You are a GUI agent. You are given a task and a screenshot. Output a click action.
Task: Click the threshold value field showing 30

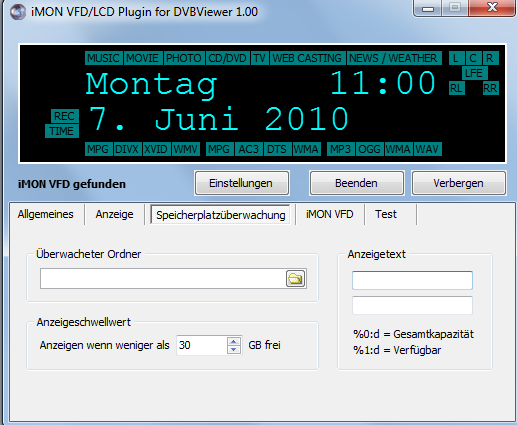(202, 345)
